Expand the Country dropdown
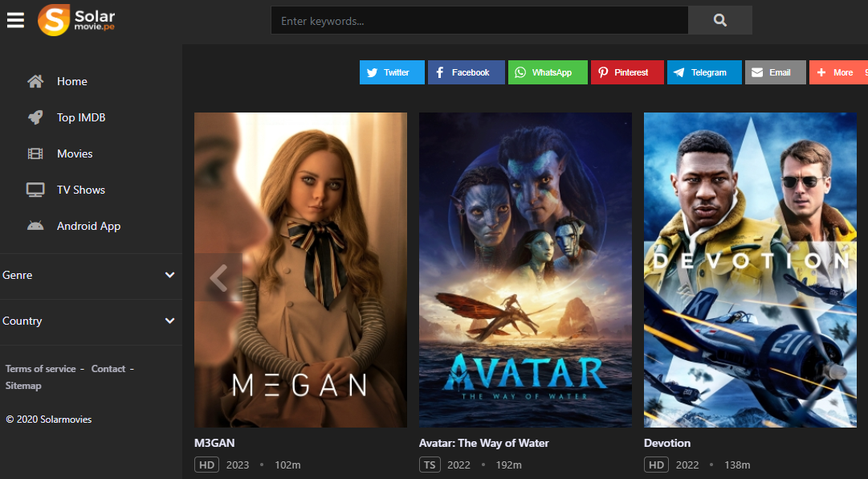 click(x=91, y=321)
